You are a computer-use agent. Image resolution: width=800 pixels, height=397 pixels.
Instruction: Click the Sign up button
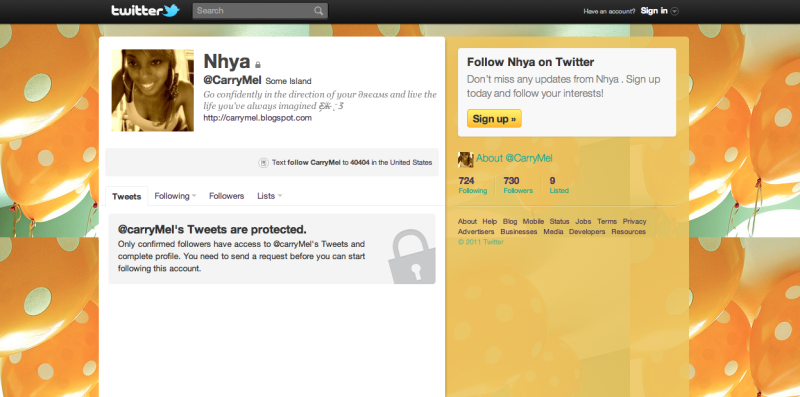tap(494, 119)
